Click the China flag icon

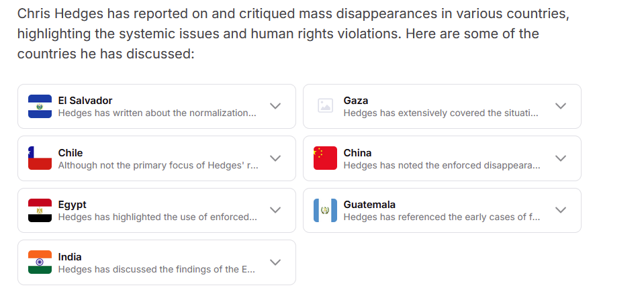[325, 158]
